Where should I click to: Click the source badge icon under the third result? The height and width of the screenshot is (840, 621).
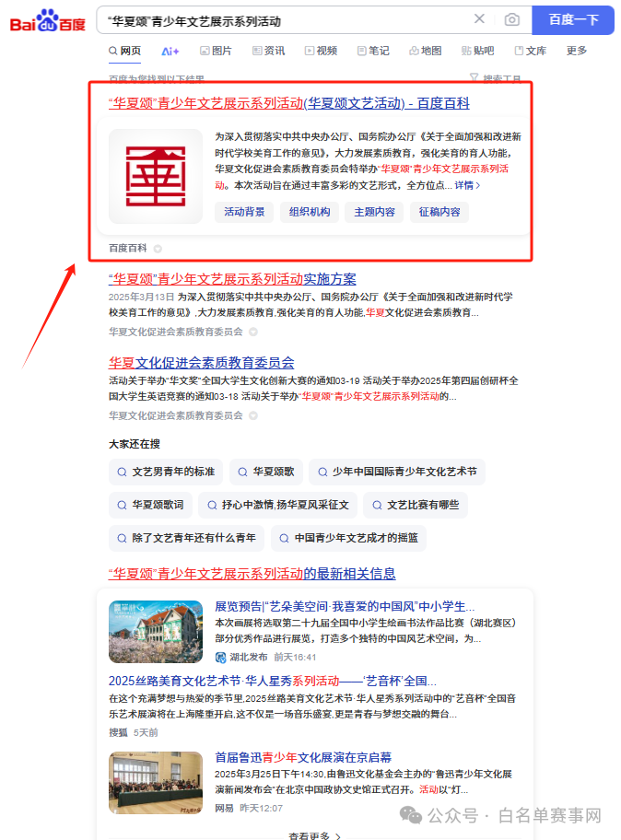[253, 415]
